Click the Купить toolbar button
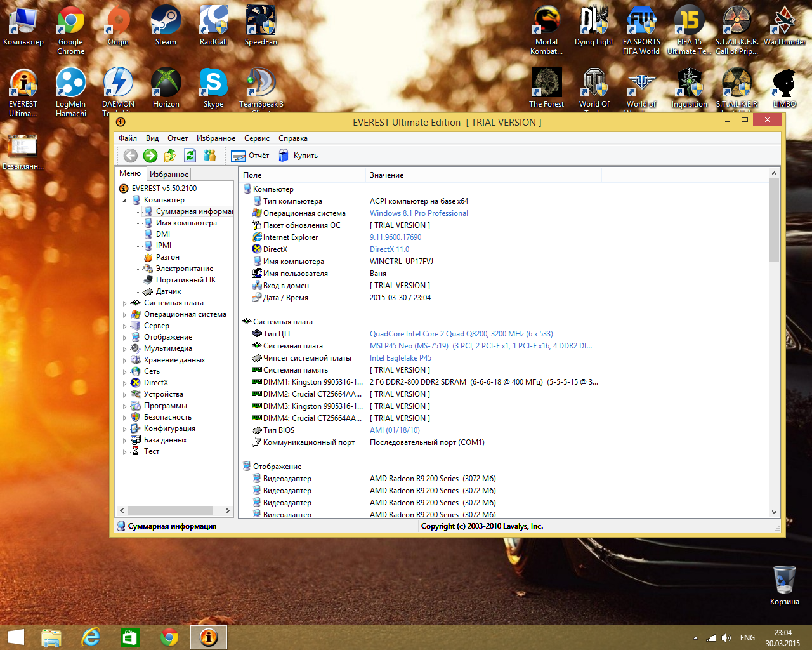The image size is (812, 650). point(298,156)
